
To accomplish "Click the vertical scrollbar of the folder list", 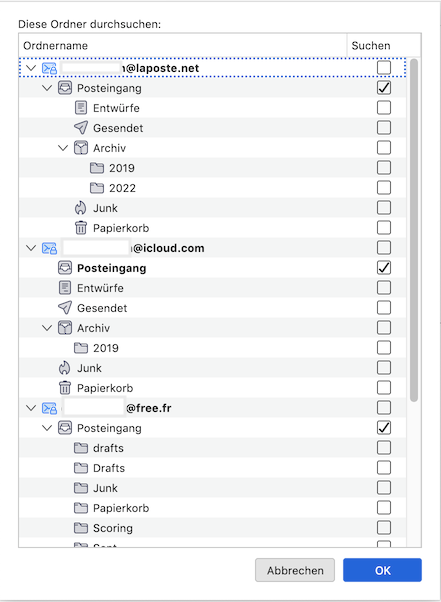I will point(414,230).
